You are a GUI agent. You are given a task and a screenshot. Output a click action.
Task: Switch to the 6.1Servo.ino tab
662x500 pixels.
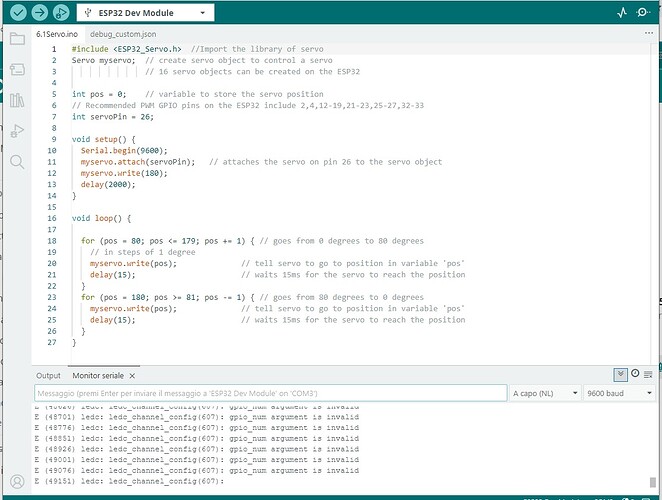tap(57, 34)
